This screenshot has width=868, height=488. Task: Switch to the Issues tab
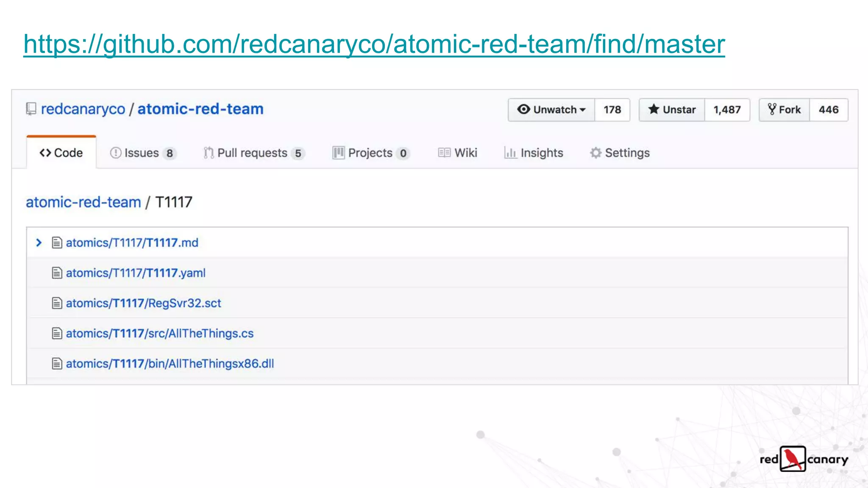click(143, 153)
